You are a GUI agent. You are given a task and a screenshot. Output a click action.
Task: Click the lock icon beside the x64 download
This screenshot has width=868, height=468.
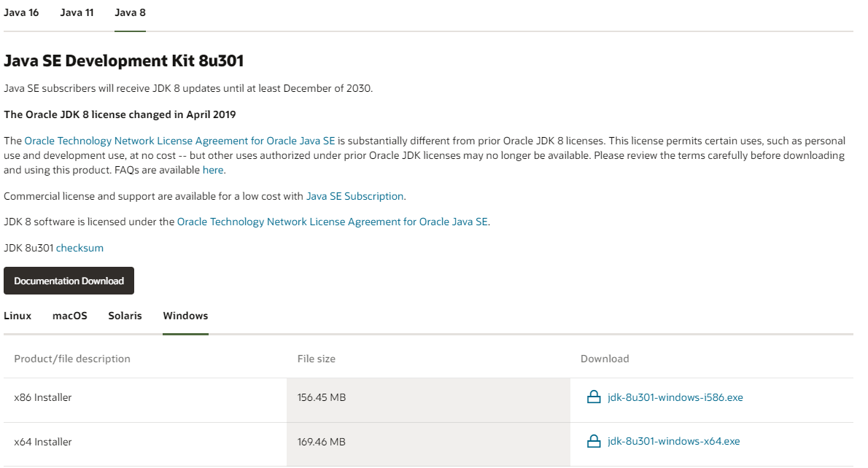pos(594,441)
